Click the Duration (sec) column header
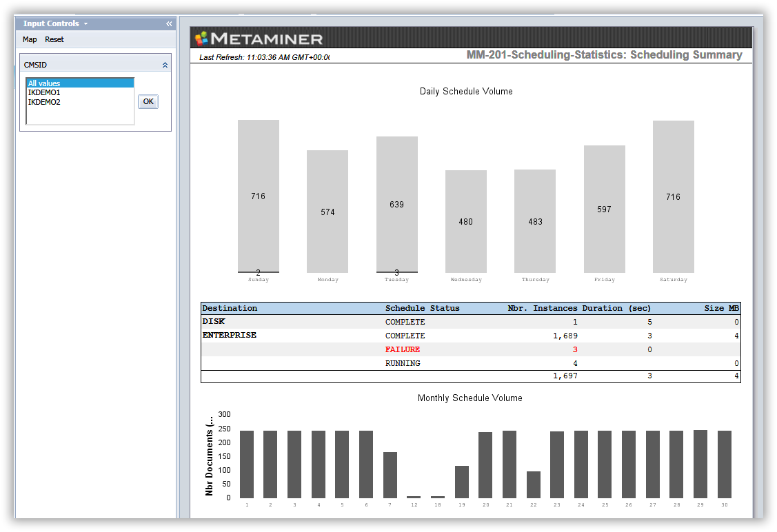Viewport: 777px width, 532px height. 616,308
